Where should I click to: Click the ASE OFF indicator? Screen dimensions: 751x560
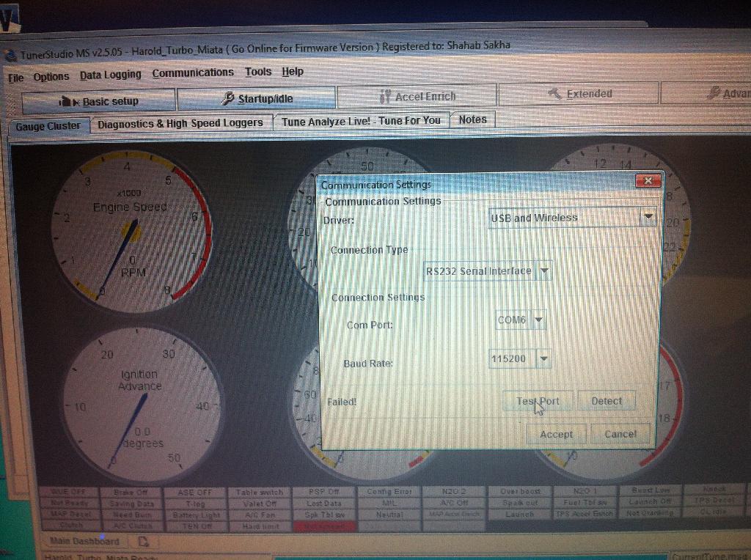coord(195,492)
